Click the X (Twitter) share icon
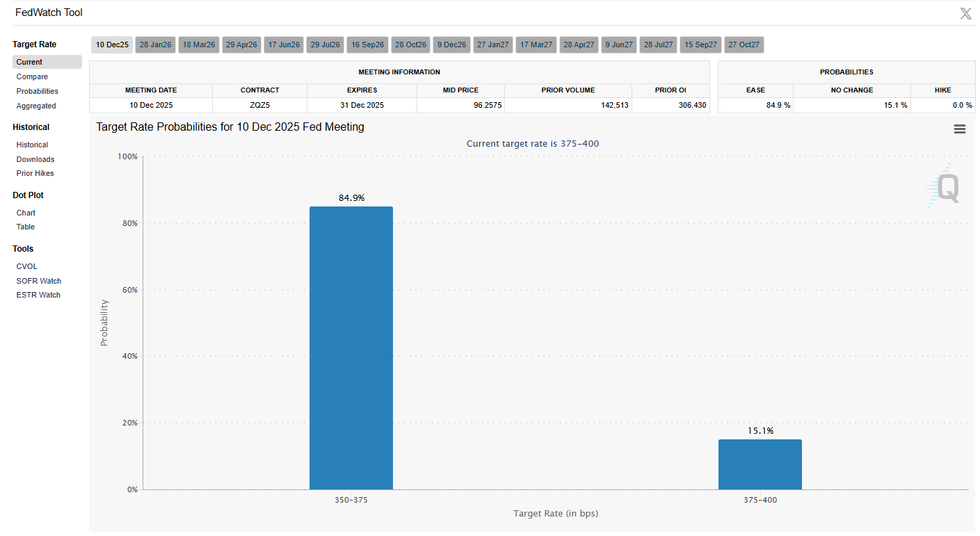The height and width of the screenshot is (536, 980). click(965, 13)
